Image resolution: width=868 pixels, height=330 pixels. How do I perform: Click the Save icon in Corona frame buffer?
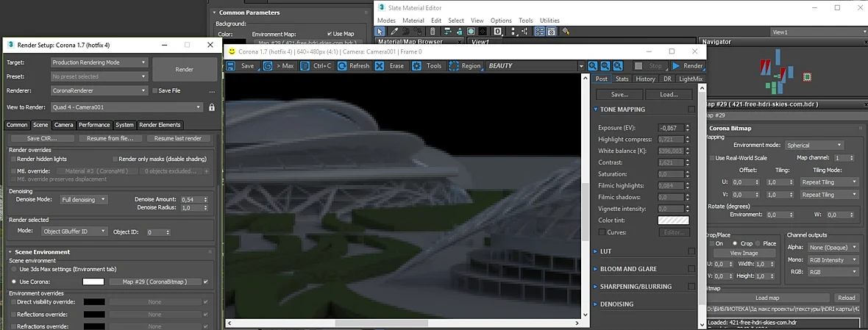pos(232,65)
